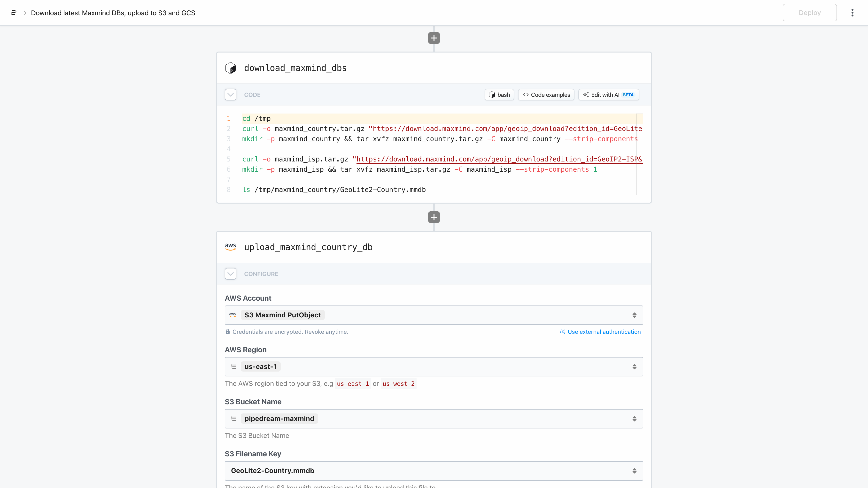Add step above download_maxmind_dbs
Image resolution: width=868 pixels, height=488 pixels.
pos(434,38)
